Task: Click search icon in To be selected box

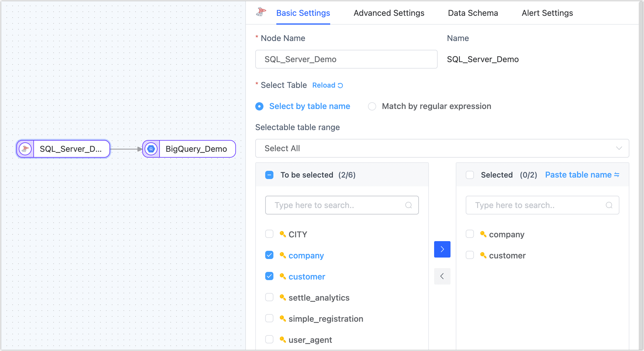Action: click(408, 205)
